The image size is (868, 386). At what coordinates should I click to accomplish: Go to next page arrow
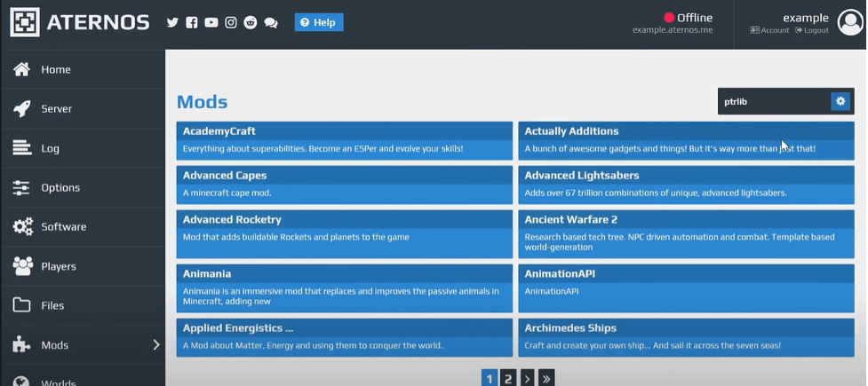coord(528,378)
